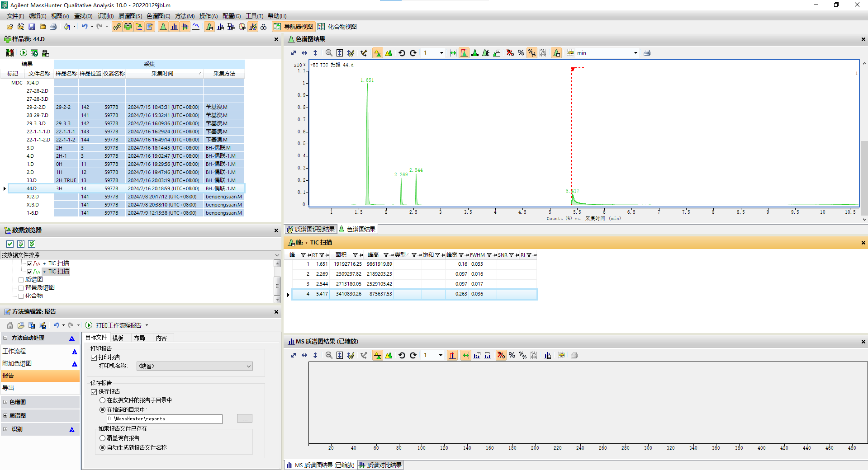Expand the 色谱图 section in method editor
868x470 pixels.
[x=5, y=402]
